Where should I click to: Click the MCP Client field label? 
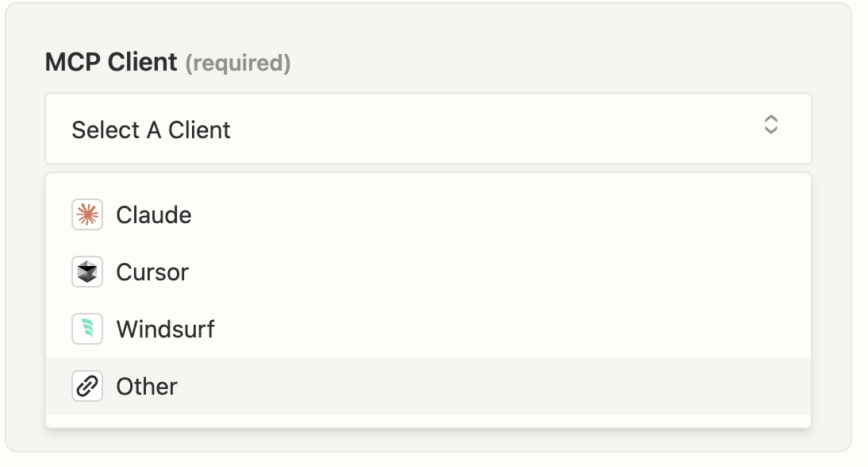click(111, 61)
